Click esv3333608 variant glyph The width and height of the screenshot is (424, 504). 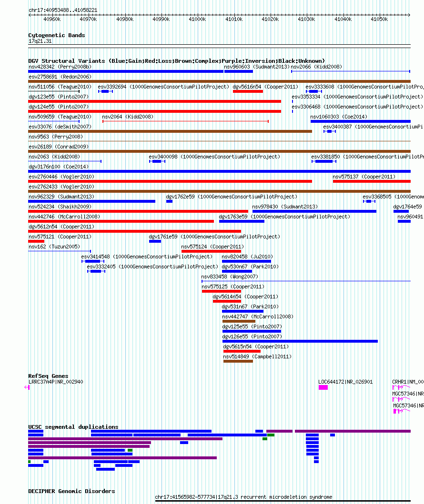click(x=313, y=91)
